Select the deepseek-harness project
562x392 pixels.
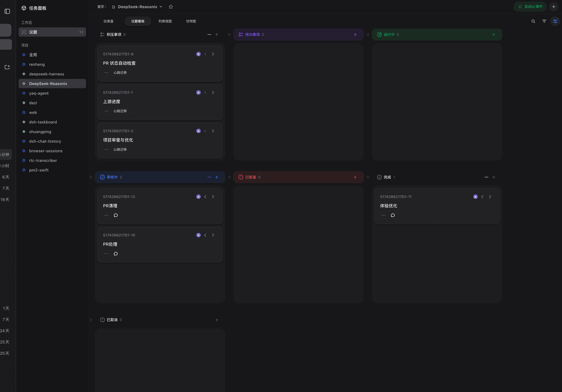coord(52,74)
